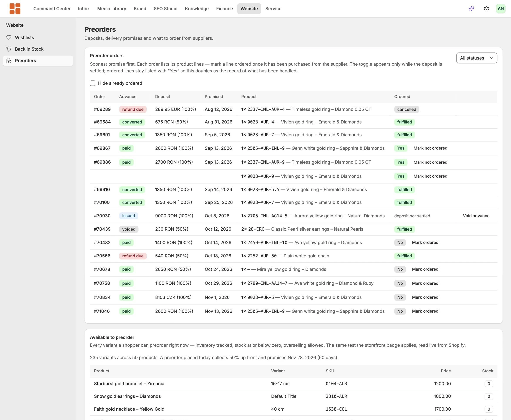Click the No badge for order #70482

coord(400,242)
